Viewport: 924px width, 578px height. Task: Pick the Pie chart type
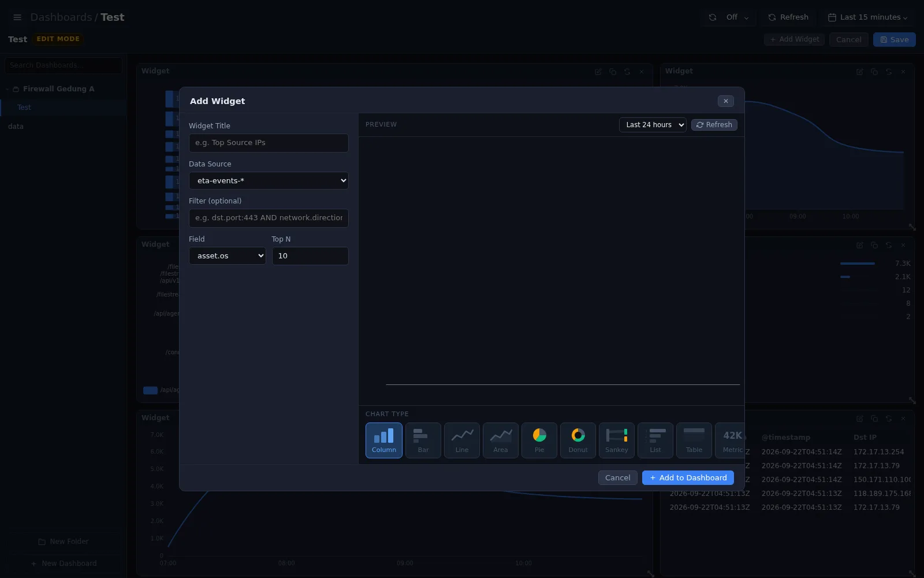pyautogui.click(x=539, y=440)
